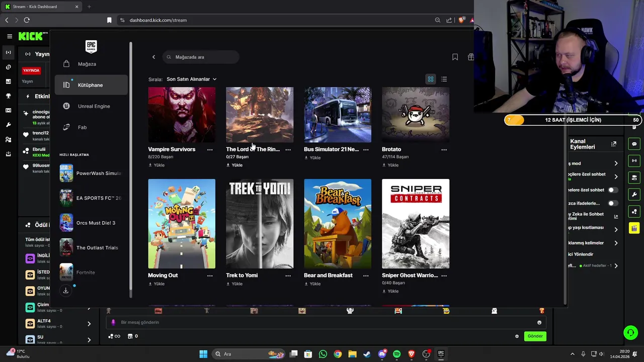Open the emoji picker in chat input
This screenshot has height=362, width=644.
click(x=539, y=322)
